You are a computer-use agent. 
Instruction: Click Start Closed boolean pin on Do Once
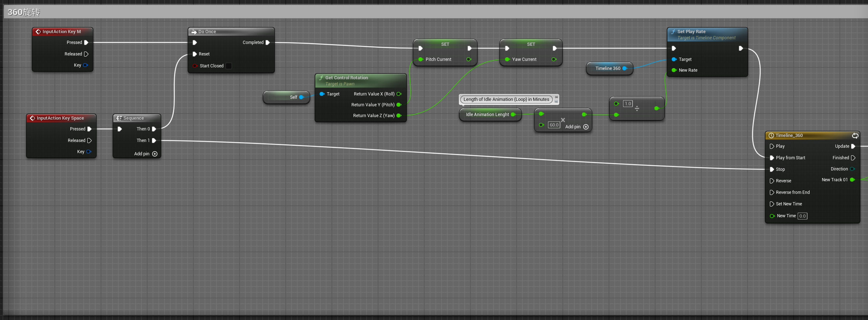tap(195, 66)
